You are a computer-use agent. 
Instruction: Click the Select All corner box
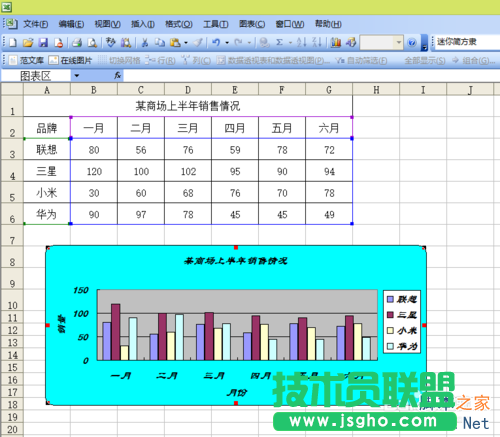tap(12, 89)
